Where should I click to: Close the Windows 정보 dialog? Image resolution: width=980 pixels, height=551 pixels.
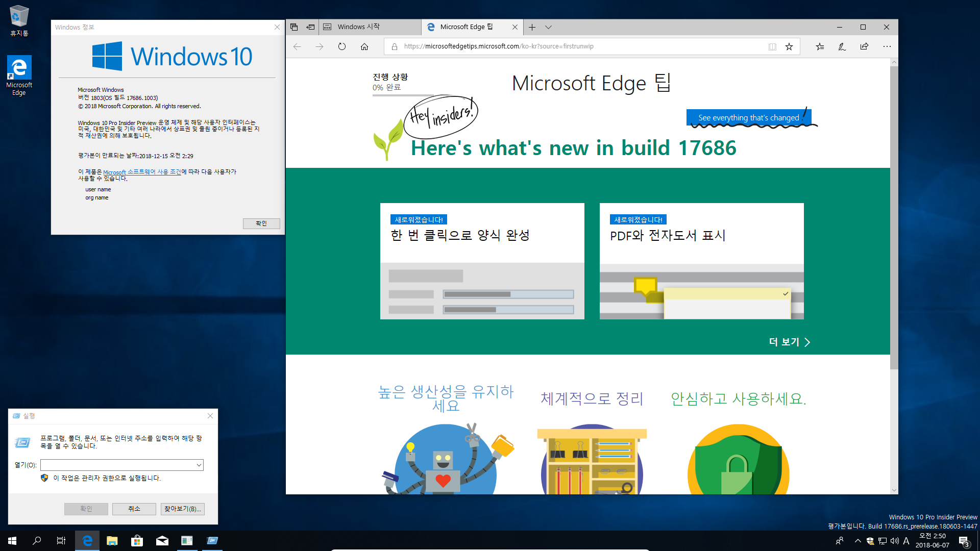point(277,27)
